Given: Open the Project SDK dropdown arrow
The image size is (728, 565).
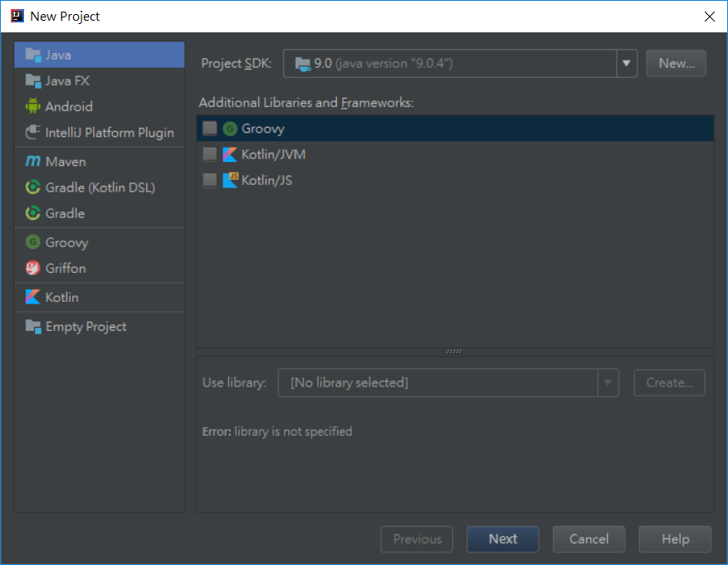Looking at the screenshot, I should (627, 64).
